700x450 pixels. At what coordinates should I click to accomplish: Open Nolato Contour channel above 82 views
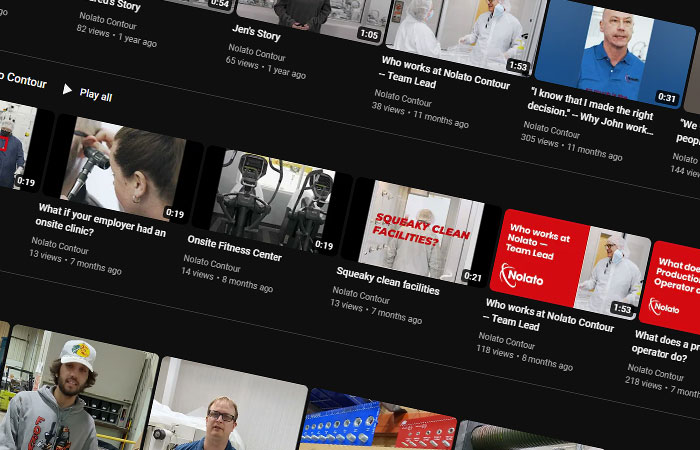108,21
